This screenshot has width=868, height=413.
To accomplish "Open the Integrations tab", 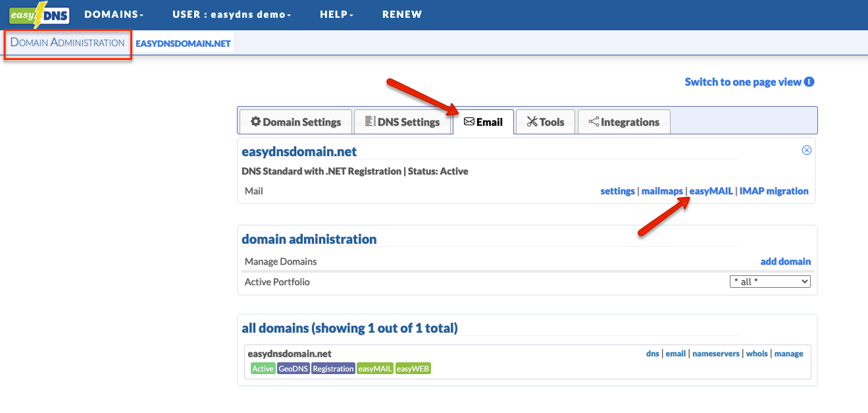I will point(623,122).
